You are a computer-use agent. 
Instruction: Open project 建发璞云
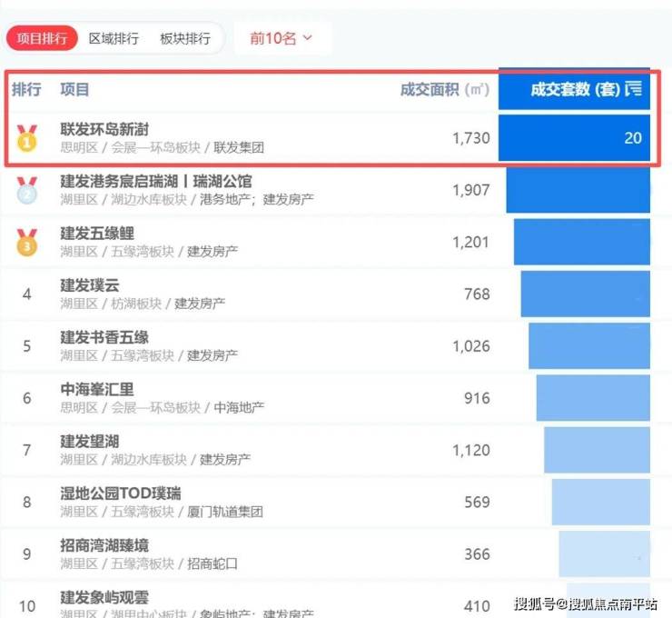[x=90, y=284]
